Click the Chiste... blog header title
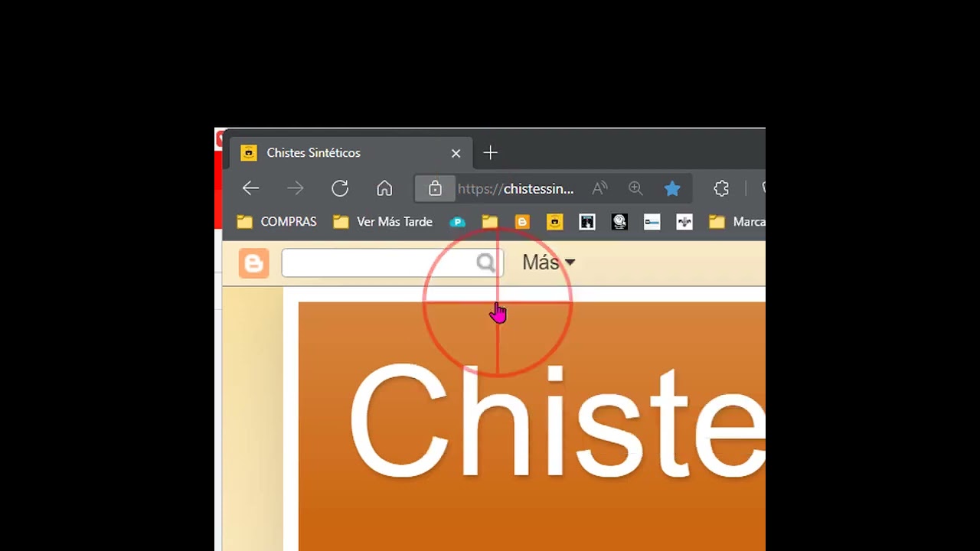Screen dimensions: 980x551 coord(557,422)
